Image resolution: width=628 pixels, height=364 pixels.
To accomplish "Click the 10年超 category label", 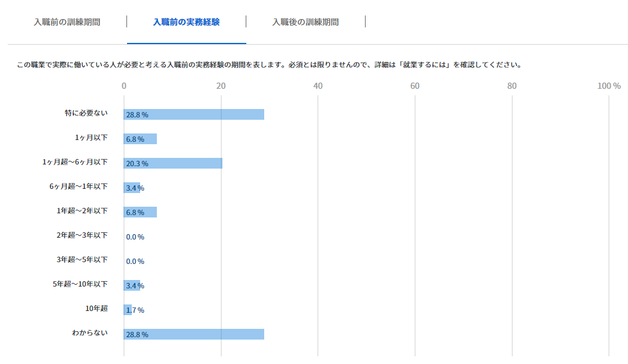I will point(96,308).
